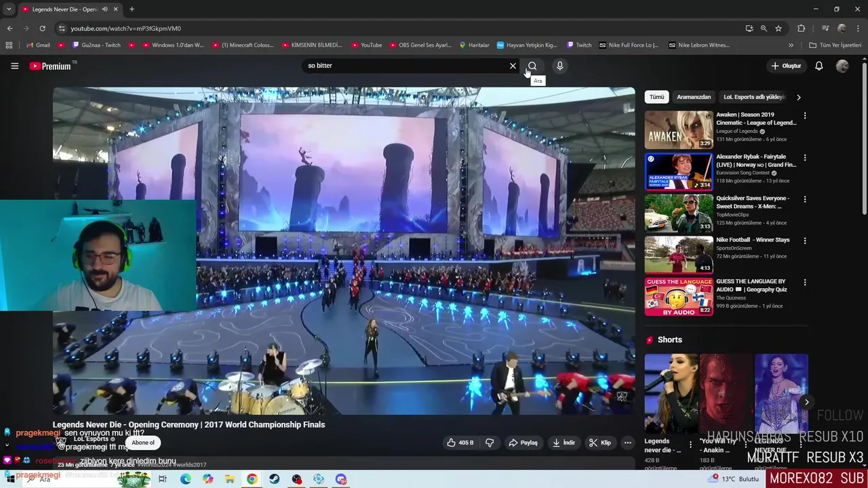Open Task View in the taskbar
This screenshot has height=488, width=868.
pyautogui.click(x=163, y=479)
